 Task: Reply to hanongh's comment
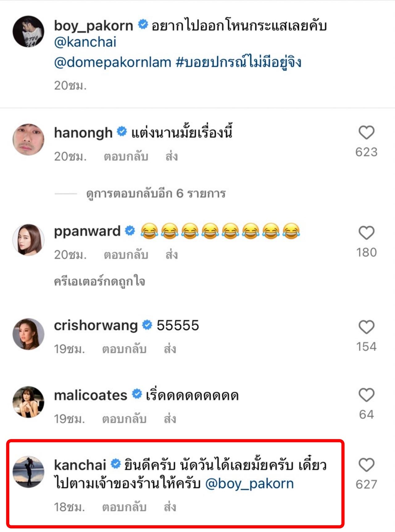coord(126,157)
